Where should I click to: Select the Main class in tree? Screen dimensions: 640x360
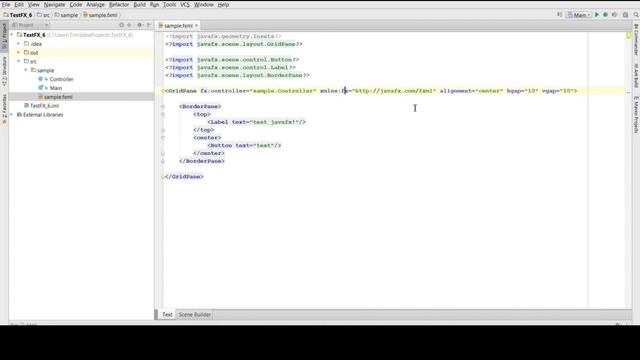pos(56,88)
